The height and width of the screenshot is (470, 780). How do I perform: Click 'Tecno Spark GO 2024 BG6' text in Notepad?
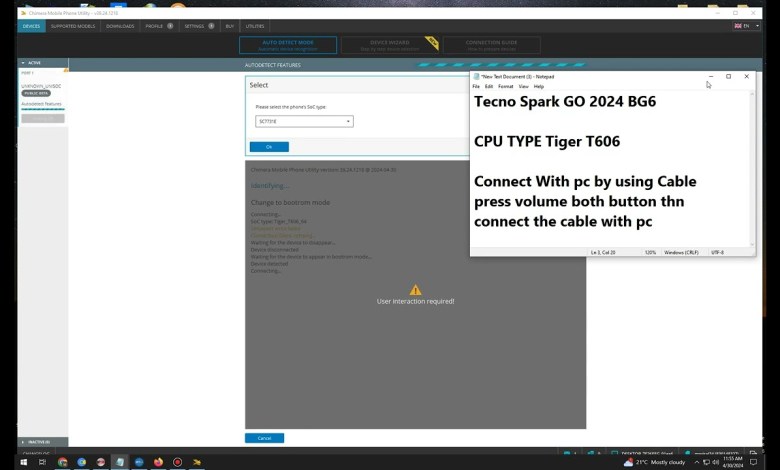tap(565, 101)
